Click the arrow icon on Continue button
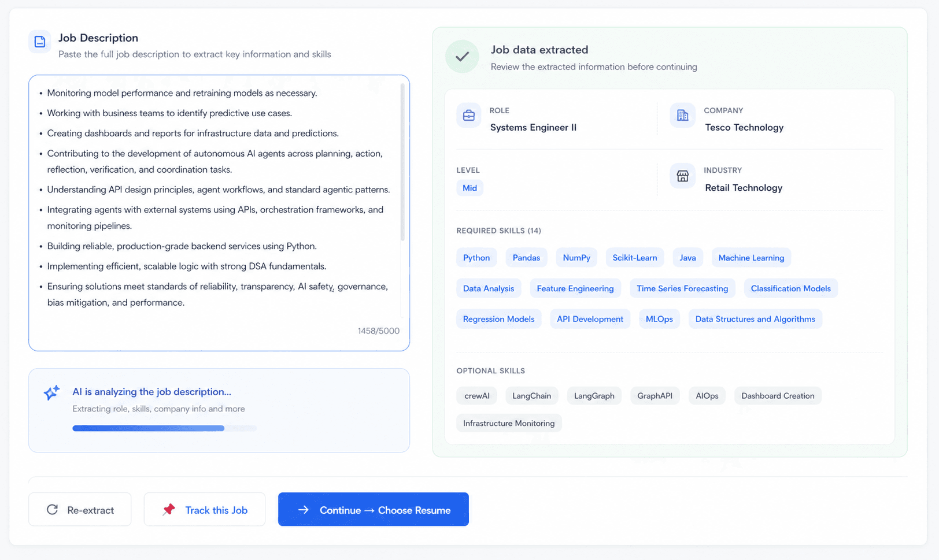The height and width of the screenshot is (560, 939). click(303, 510)
